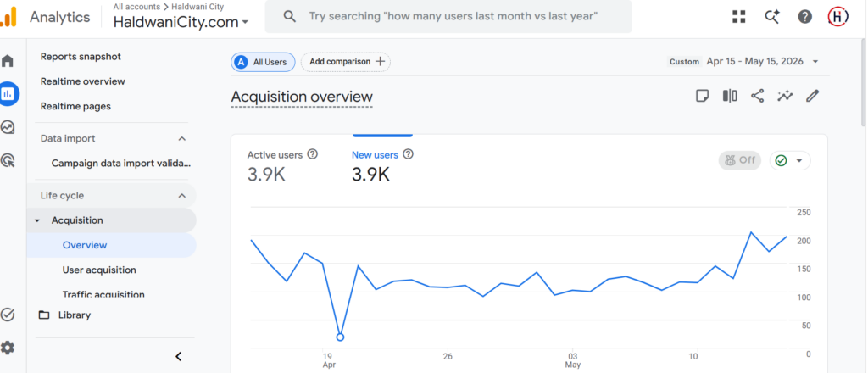Open Realtime pages
Image resolution: width=868 pixels, height=373 pixels.
point(75,106)
